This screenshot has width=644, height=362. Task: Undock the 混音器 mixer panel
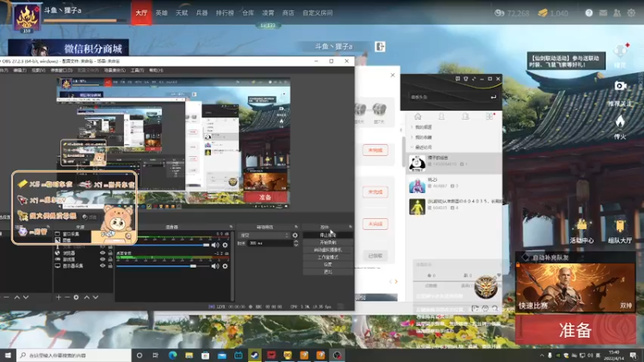point(231,227)
